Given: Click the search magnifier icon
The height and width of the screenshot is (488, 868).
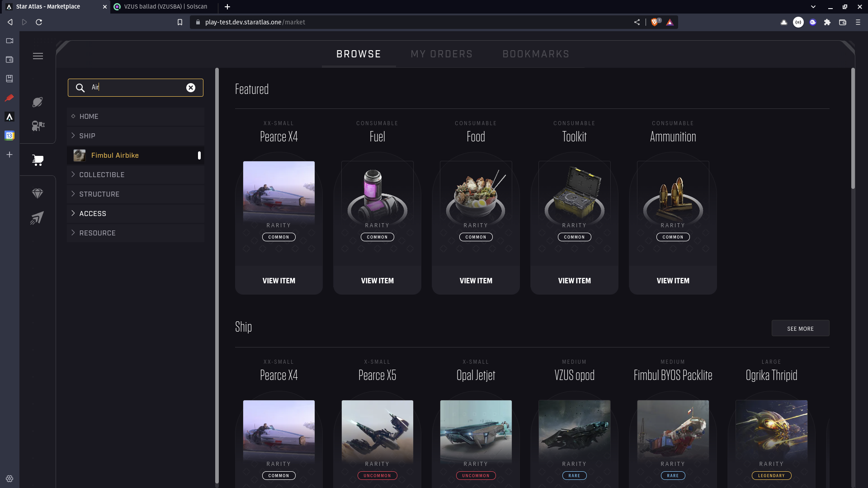Looking at the screenshot, I should point(80,88).
